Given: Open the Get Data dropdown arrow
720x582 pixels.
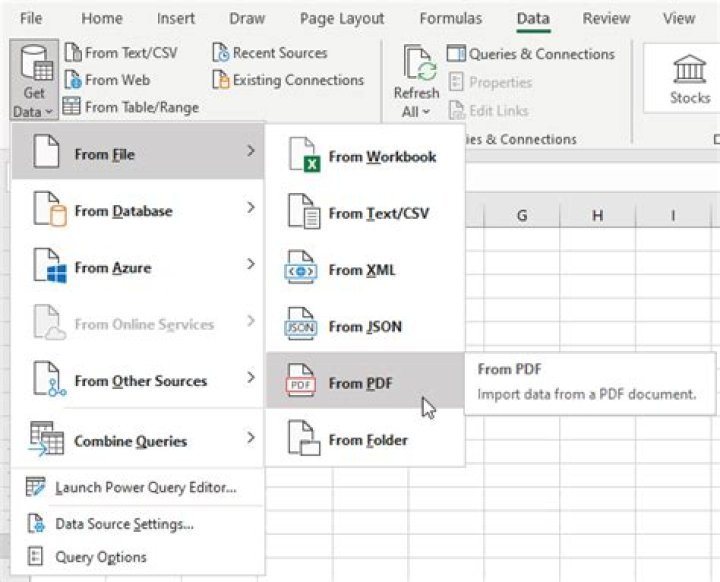Looking at the screenshot, I should [x=49, y=112].
